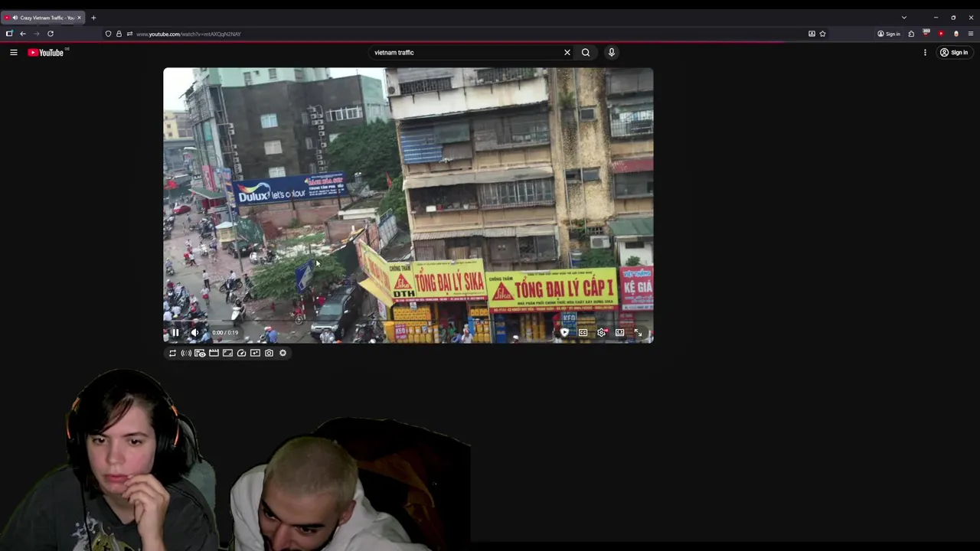Image resolution: width=980 pixels, height=551 pixels.
Task: Click the install app icon in address bar
Action: click(812, 34)
